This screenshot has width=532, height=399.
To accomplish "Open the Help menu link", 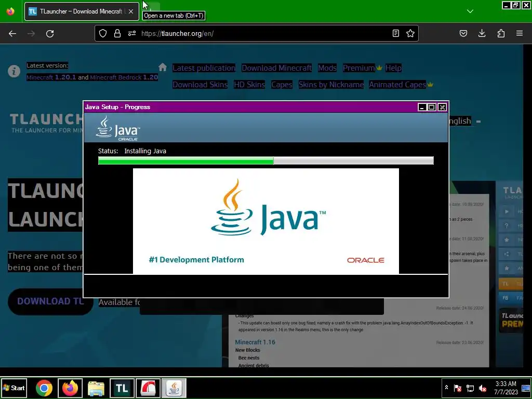I will point(393,68).
